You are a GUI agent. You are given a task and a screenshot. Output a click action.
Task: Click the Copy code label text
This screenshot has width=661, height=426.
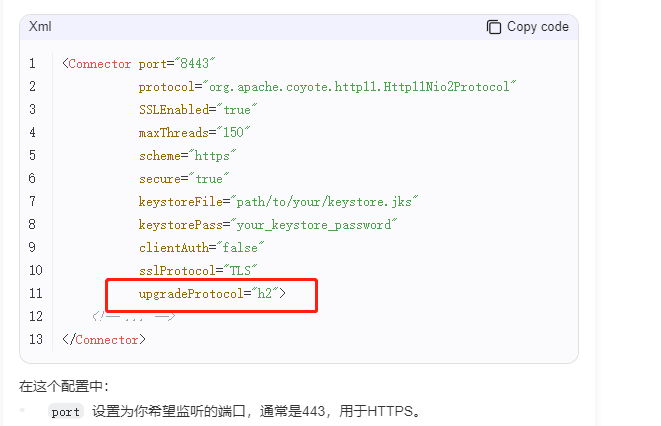pos(537,27)
